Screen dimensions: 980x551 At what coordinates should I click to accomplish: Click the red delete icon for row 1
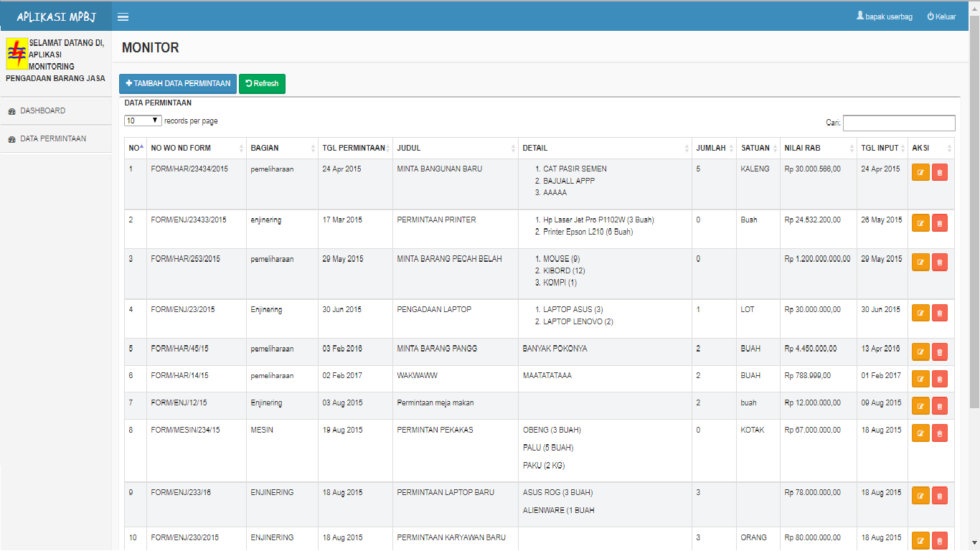click(x=940, y=172)
